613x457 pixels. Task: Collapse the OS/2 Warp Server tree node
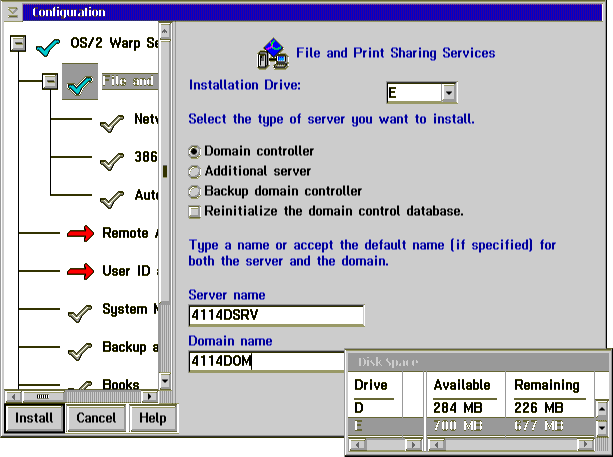[x=18, y=43]
